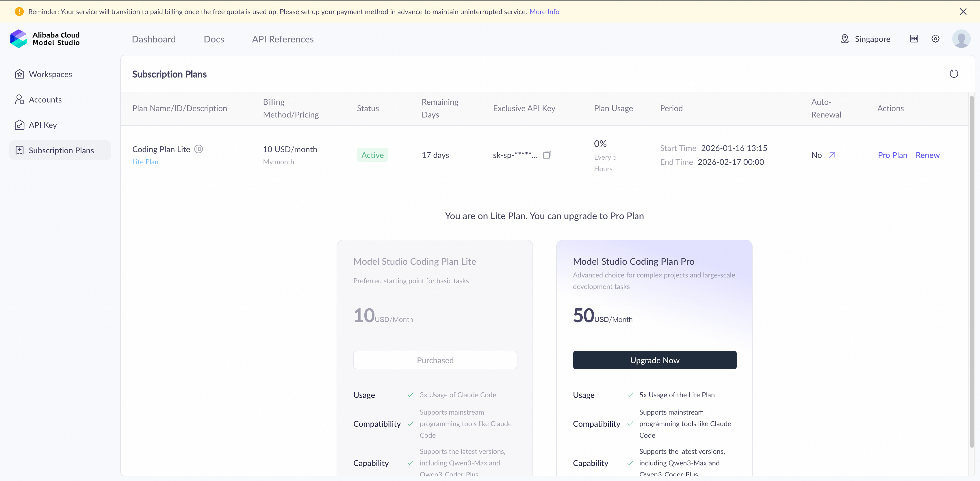Click the Subscription Plans sidebar icon
980x481 pixels.
[19, 150]
